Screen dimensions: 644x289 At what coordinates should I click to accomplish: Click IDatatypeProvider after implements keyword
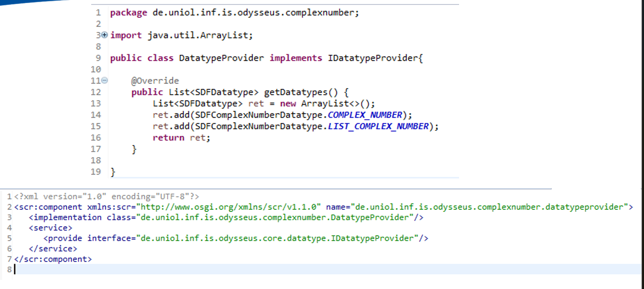(373, 58)
